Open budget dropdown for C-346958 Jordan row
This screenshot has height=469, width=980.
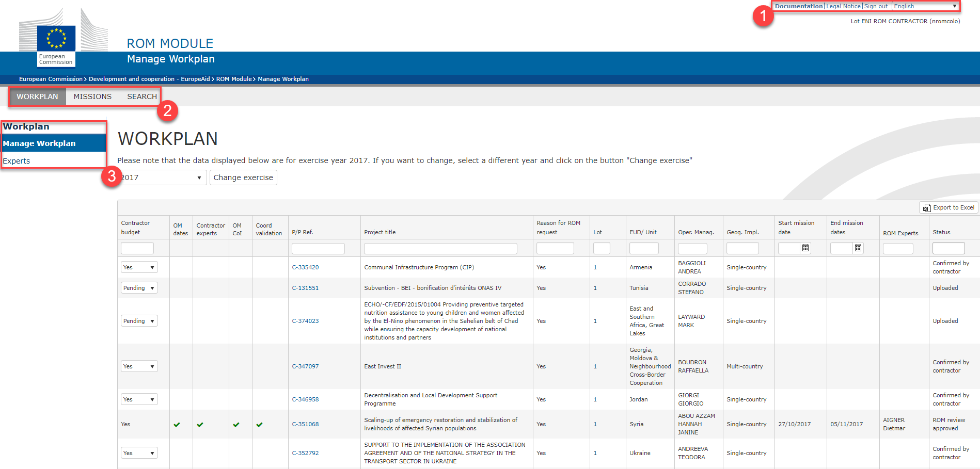point(139,399)
